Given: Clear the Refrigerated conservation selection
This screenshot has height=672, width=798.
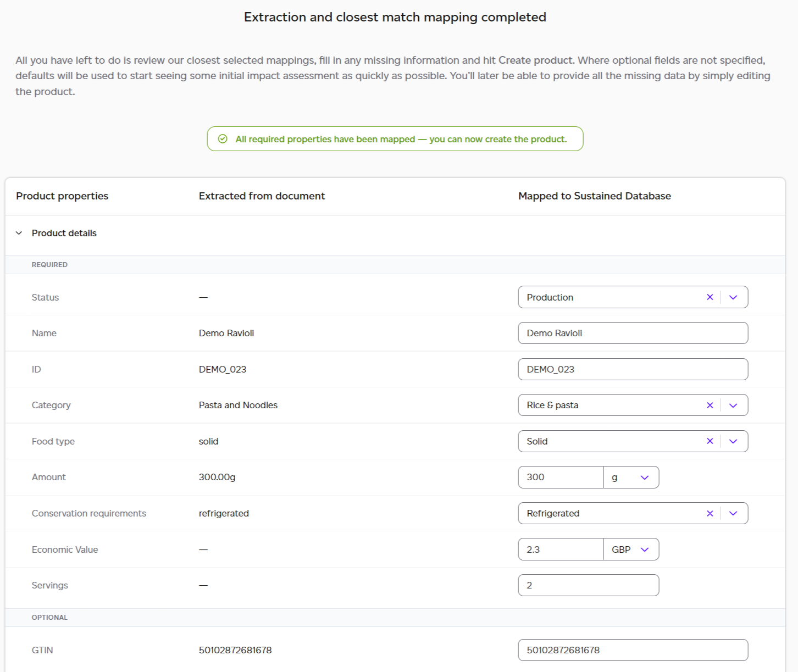Looking at the screenshot, I should (x=710, y=513).
